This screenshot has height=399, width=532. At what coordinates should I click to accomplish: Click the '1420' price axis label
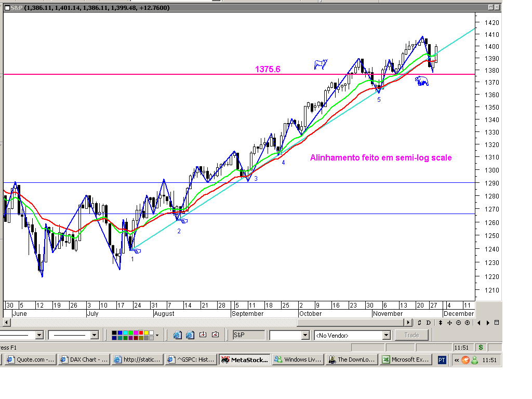coord(491,23)
